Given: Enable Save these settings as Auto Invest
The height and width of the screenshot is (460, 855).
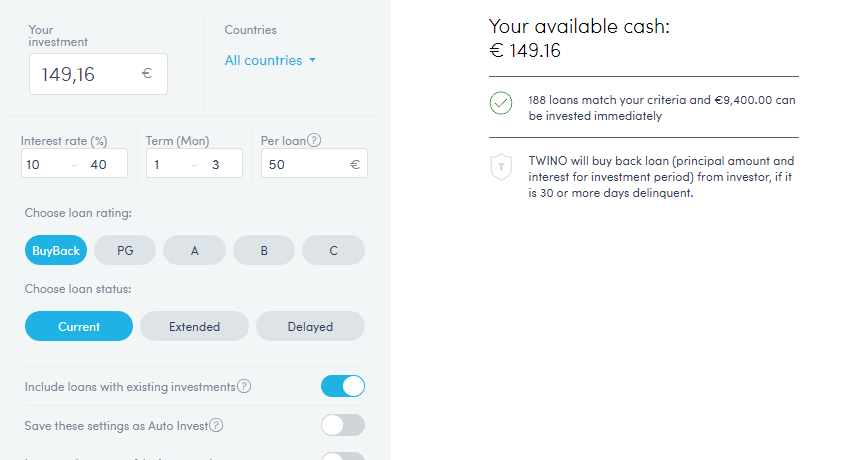Looking at the screenshot, I should pos(343,425).
